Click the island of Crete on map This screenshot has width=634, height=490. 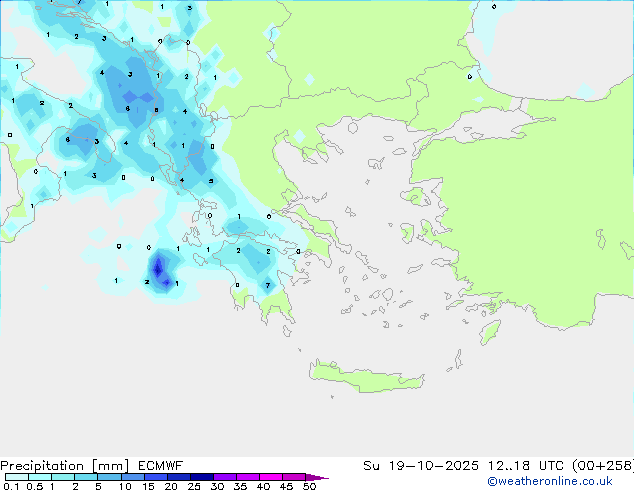[366, 378]
